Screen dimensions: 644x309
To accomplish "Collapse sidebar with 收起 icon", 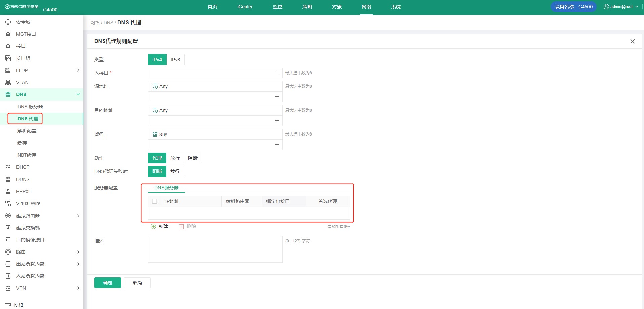I will pos(8,305).
